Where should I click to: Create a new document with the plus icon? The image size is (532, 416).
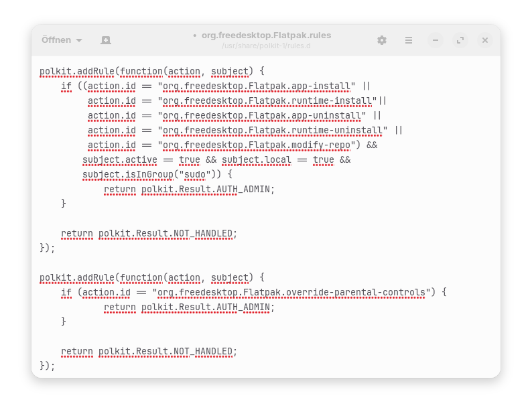point(106,40)
